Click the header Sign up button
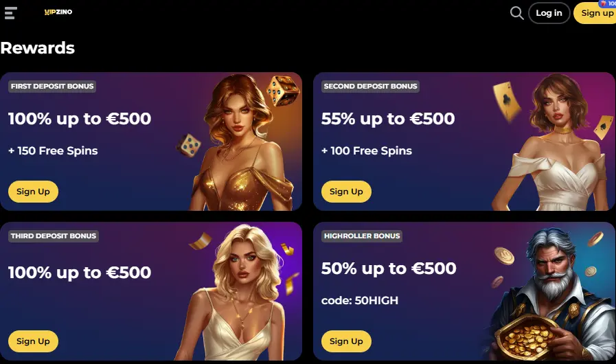This screenshot has width=616, height=364. (595, 13)
